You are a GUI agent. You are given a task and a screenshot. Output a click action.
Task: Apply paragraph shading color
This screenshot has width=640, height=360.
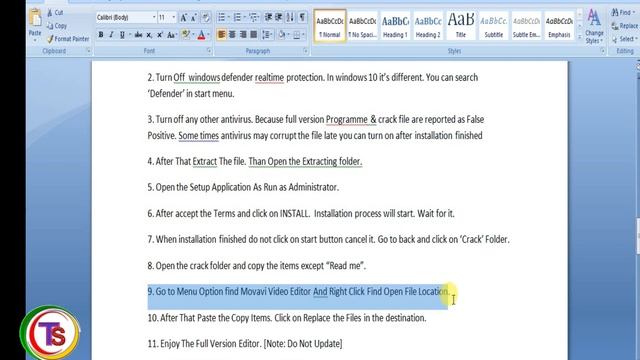coord(282,35)
